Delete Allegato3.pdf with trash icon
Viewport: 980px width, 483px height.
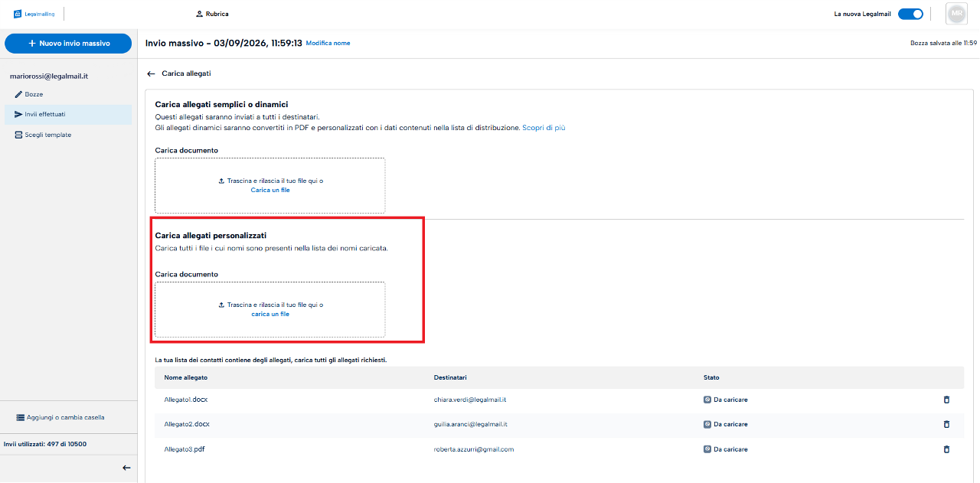[x=946, y=449]
